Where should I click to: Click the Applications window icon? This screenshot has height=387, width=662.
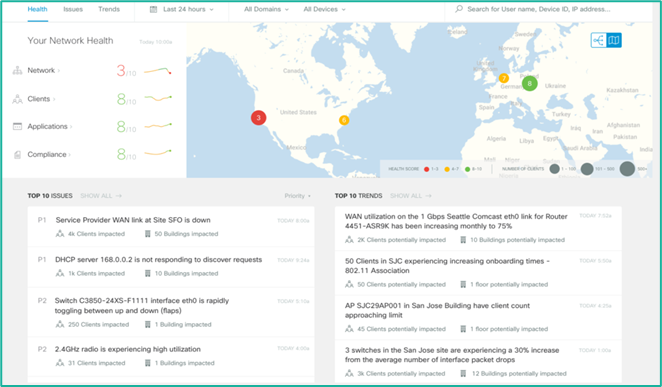pyautogui.click(x=17, y=127)
